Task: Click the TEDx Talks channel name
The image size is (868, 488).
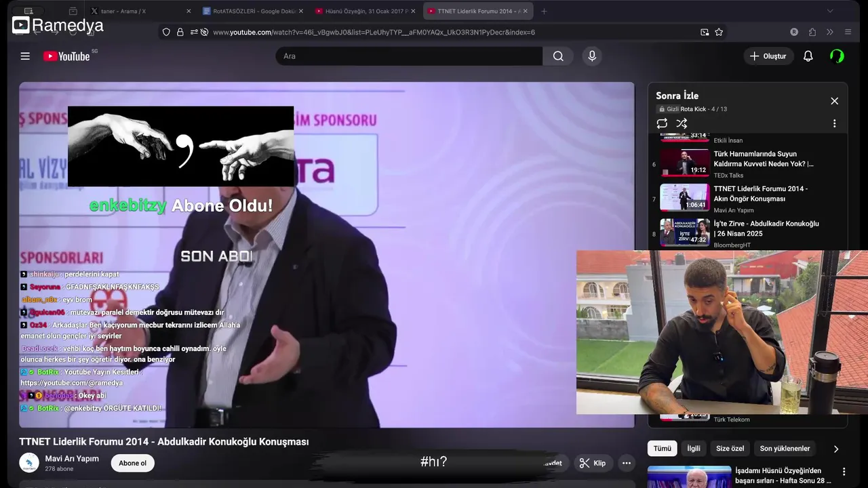Action: coord(728,176)
